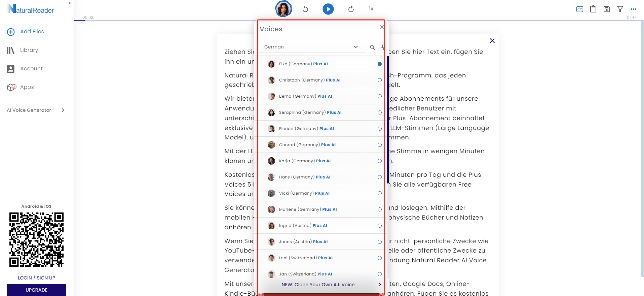Open the voice avatar selector in toolbar
This screenshot has width=644, height=296.
tap(283, 9)
